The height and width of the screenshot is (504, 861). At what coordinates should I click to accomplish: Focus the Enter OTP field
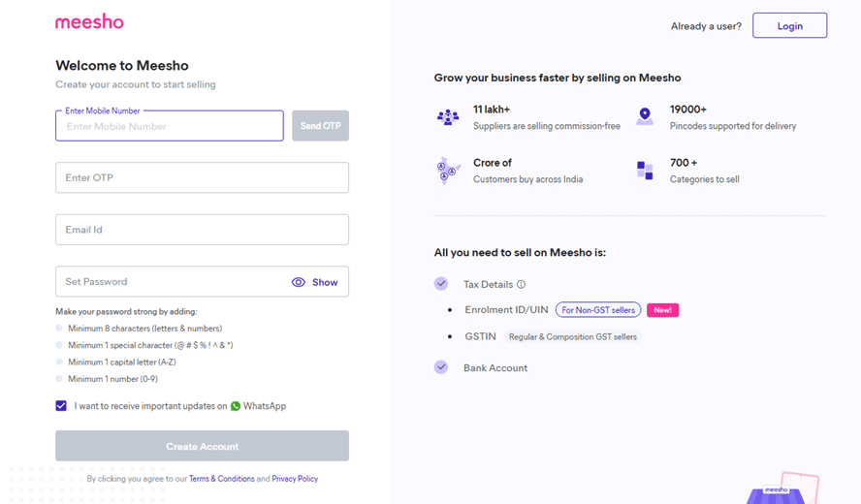202,177
